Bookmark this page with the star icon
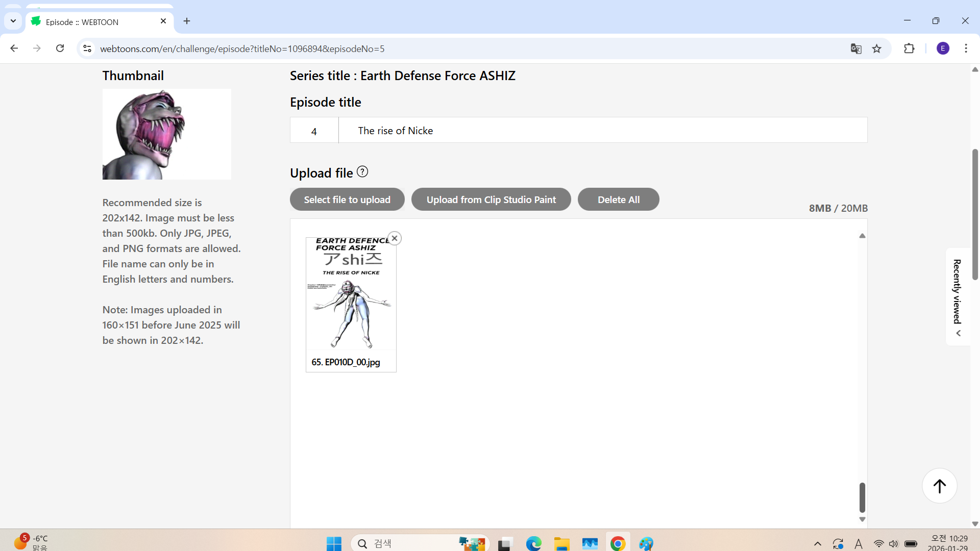Viewport: 980px width, 551px height. [877, 49]
